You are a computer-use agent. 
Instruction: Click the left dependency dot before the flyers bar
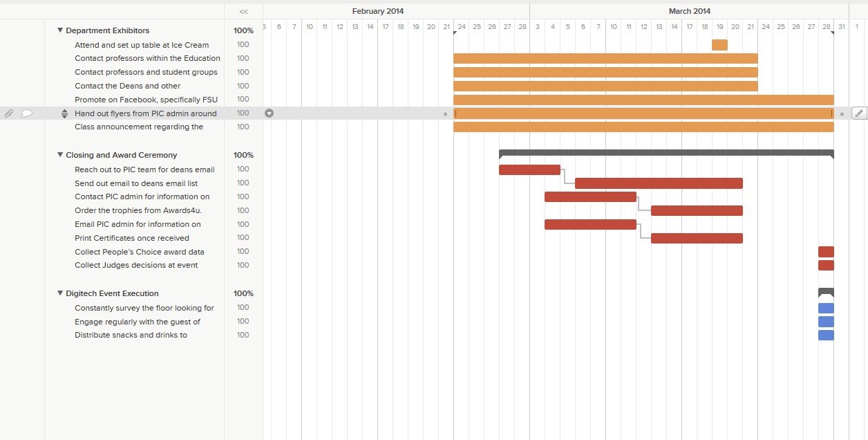click(445, 113)
